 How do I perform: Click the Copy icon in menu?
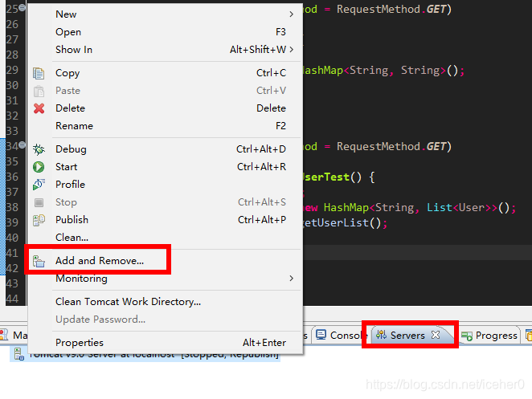click(39, 73)
